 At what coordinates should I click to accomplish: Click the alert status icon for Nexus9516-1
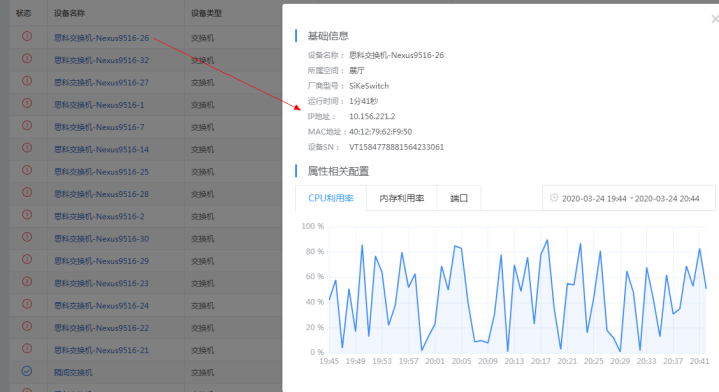27,103
